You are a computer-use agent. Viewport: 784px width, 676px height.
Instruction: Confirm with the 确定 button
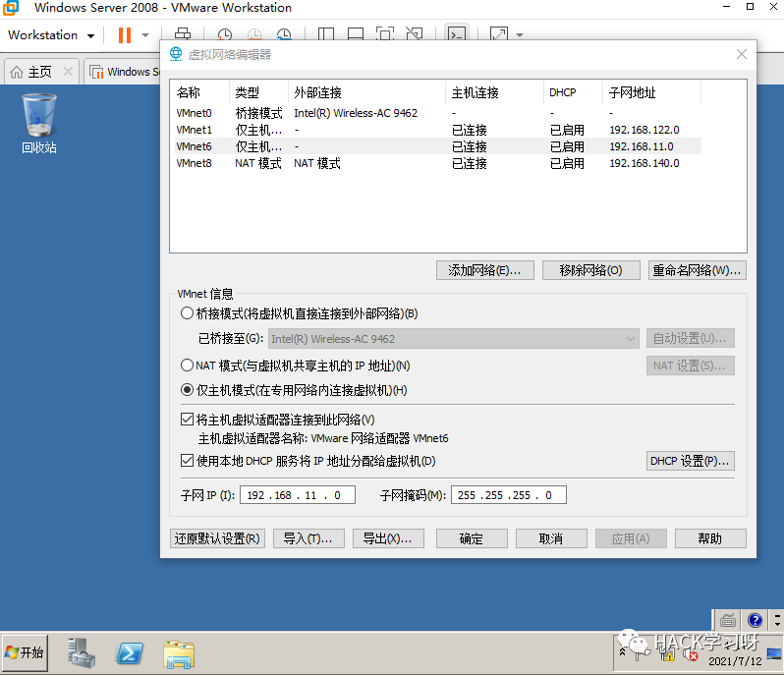point(472,538)
